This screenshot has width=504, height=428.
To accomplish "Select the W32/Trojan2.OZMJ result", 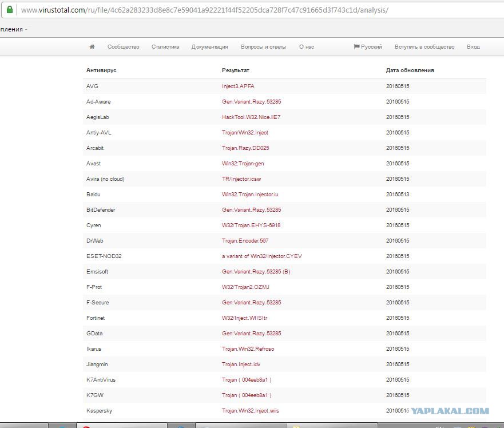I will [245, 287].
